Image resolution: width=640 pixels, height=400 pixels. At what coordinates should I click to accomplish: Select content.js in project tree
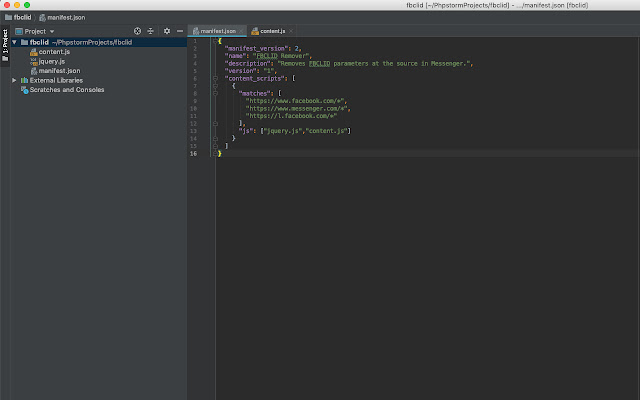[x=54, y=52]
